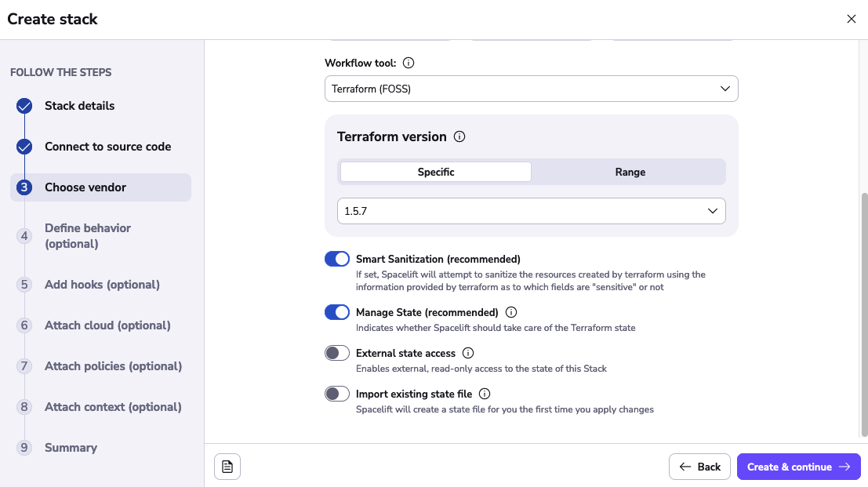Click info icon next to Manage State
The height and width of the screenshot is (487, 868).
click(x=511, y=312)
